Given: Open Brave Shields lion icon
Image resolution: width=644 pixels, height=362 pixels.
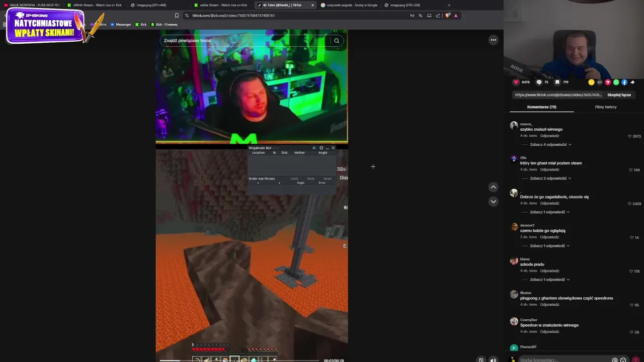Looking at the screenshot, I should tap(447, 16).
